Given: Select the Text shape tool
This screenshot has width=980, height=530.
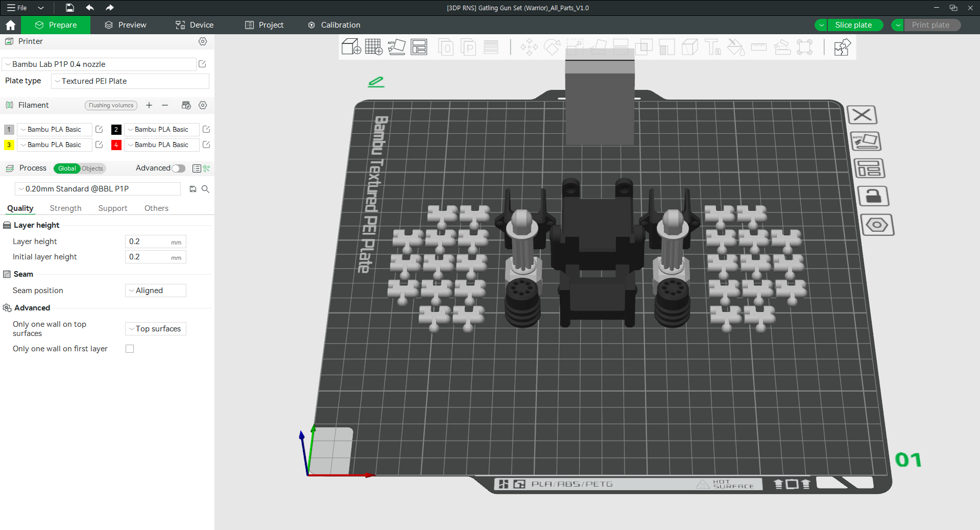Looking at the screenshot, I should [x=713, y=47].
